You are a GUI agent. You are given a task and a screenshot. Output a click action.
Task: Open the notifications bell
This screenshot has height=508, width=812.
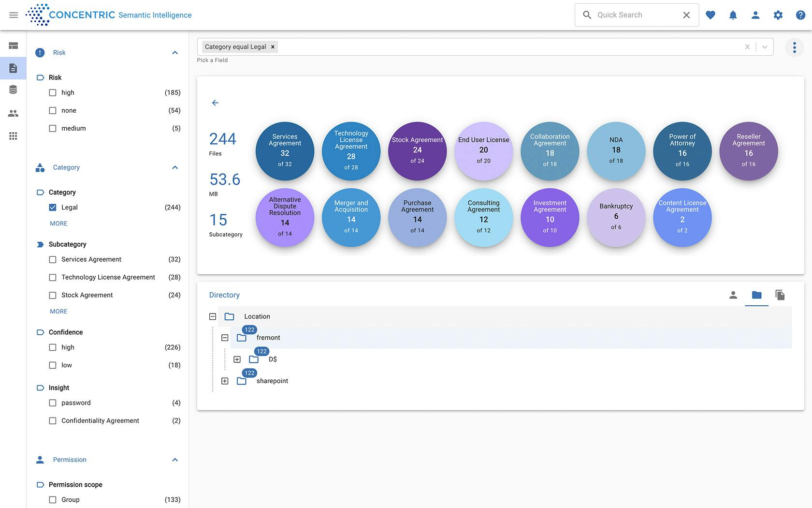point(733,15)
